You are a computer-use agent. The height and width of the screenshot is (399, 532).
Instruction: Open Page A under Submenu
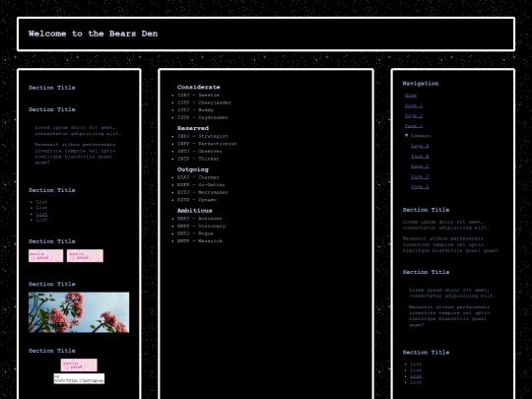420,146
